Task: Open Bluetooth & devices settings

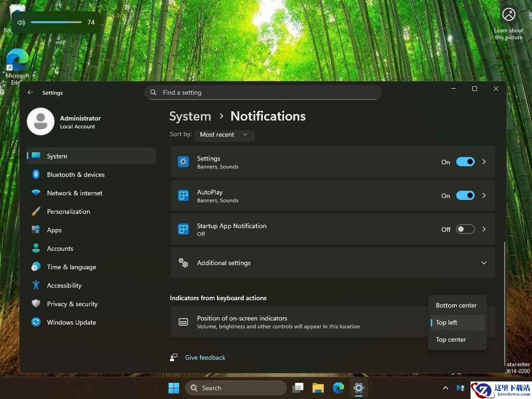Action: [x=91, y=175]
